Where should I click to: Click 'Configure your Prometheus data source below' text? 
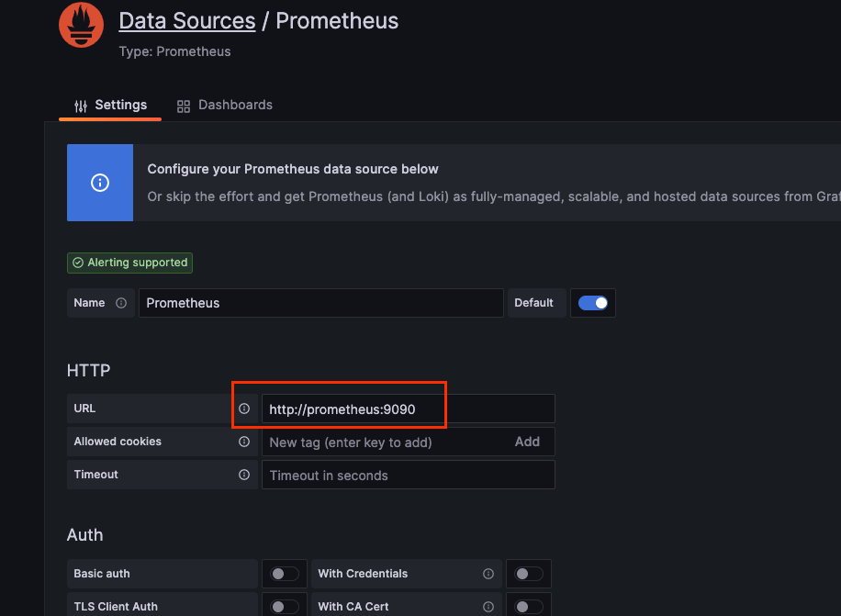pos(293,169)
